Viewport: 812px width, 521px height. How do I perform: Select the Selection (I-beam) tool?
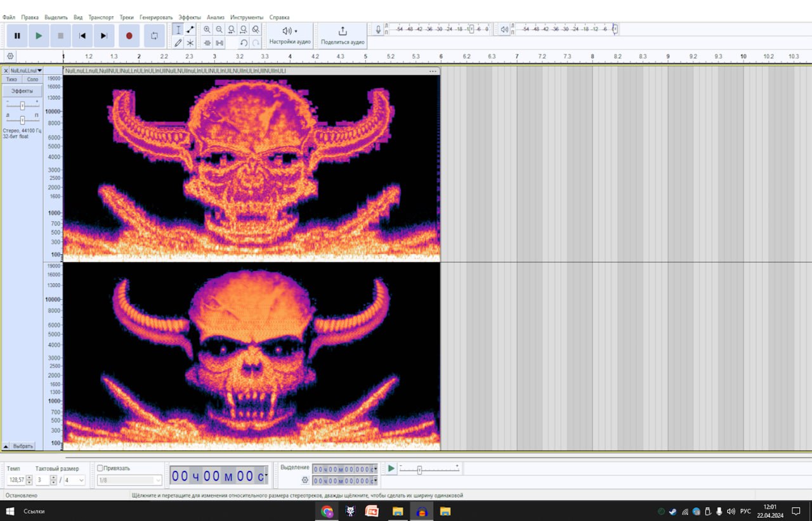[178, 30]
